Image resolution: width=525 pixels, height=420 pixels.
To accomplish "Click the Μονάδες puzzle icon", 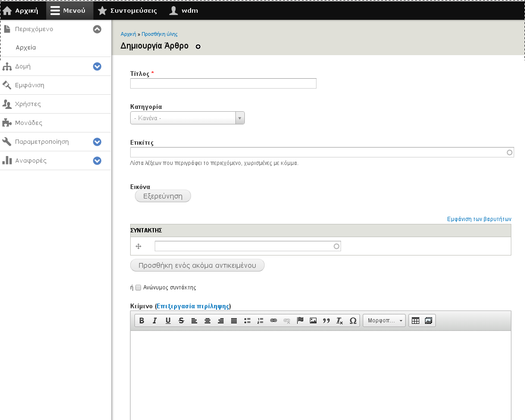I will click(x=7, y=123).
